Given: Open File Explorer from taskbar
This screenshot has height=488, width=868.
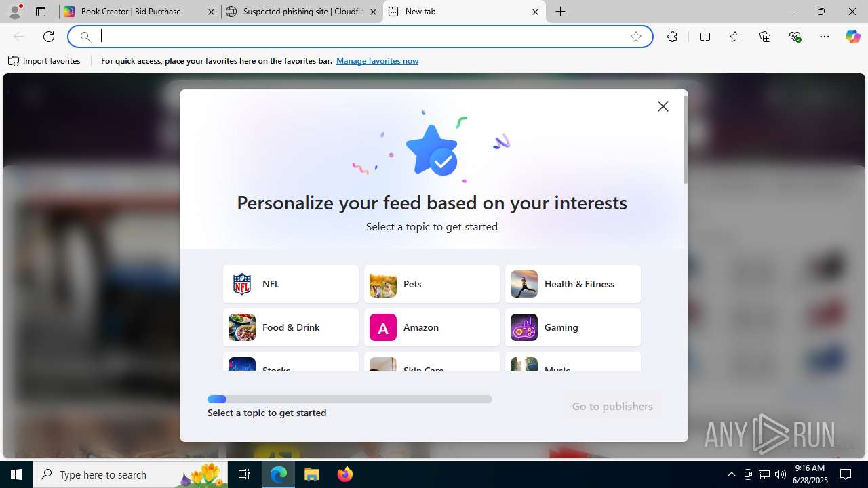Looking at the screenshot, I should [x=312, y=474].
